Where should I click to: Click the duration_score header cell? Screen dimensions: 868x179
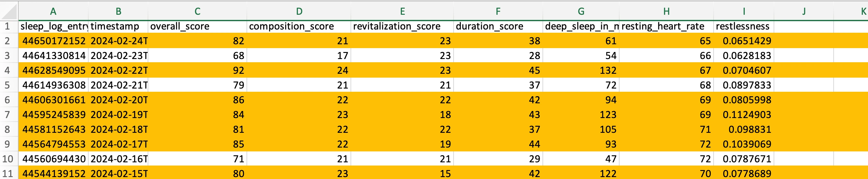tap(498, 26)
